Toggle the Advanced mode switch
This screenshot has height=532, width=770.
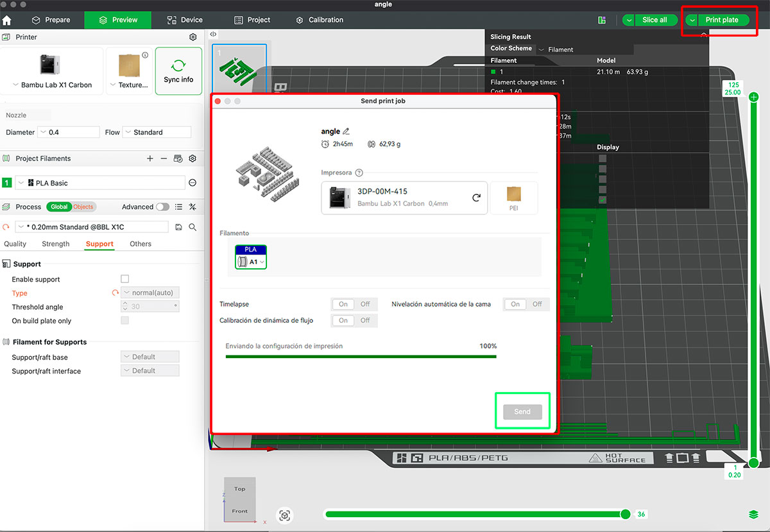tap(162, 207)
